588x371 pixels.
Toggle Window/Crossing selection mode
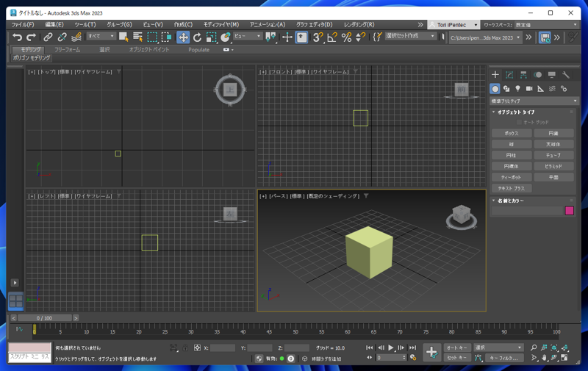point(167,37)
